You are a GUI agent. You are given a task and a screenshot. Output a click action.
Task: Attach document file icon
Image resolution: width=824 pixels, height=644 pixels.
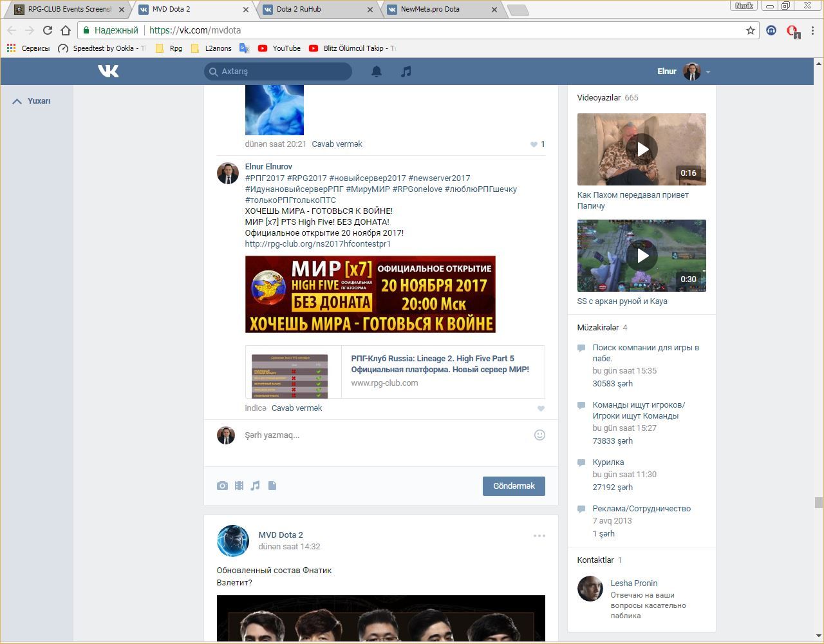click(x=272, y=486)
